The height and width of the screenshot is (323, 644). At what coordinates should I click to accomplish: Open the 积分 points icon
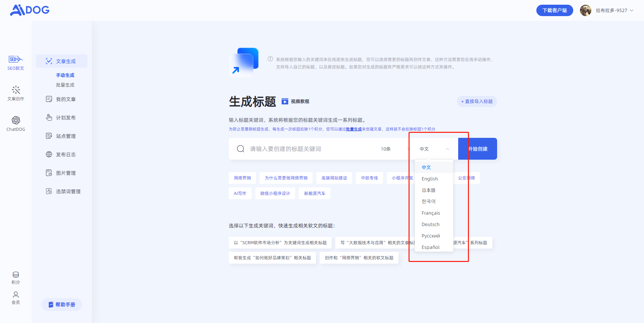[16, 275]
